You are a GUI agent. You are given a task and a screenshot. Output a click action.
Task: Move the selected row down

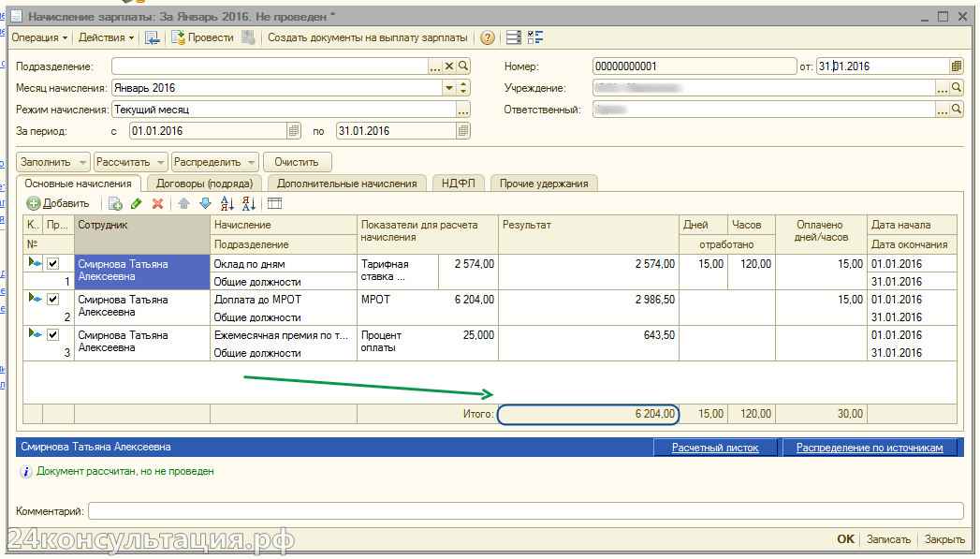[204, 203]
